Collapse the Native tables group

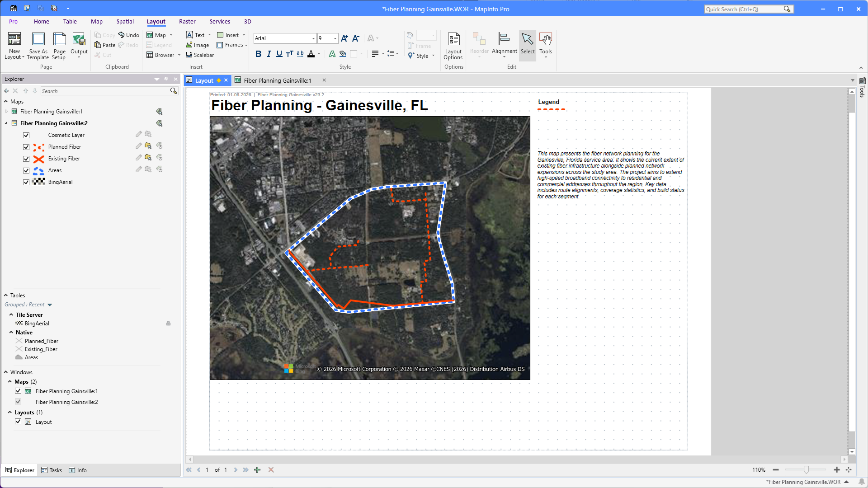(11, 332)
